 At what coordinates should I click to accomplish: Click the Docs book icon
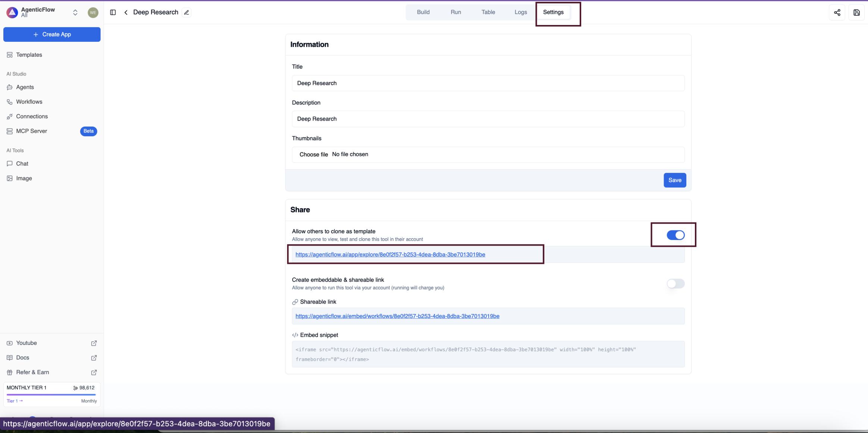(x=10, y=358)
